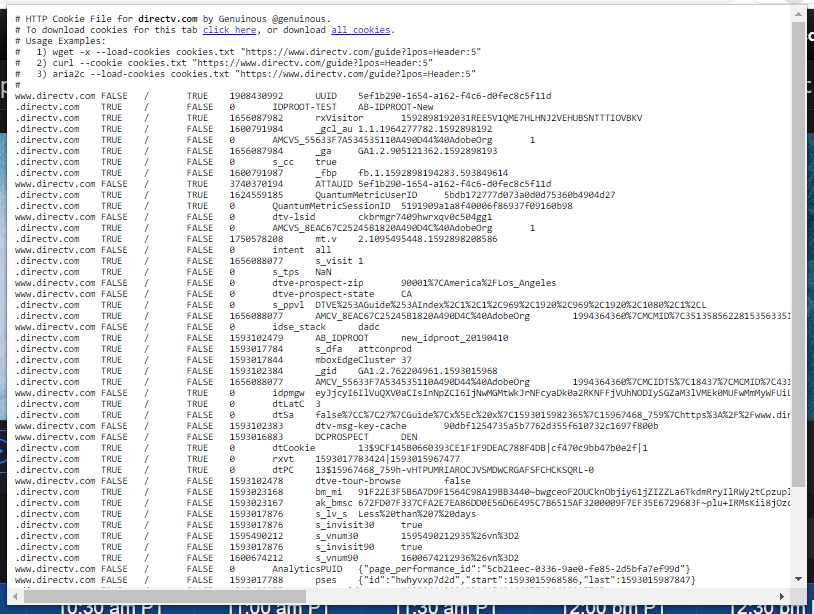
Task: Click the 'ak_bmsc' cookie name
Action: [x=334, y=503]
